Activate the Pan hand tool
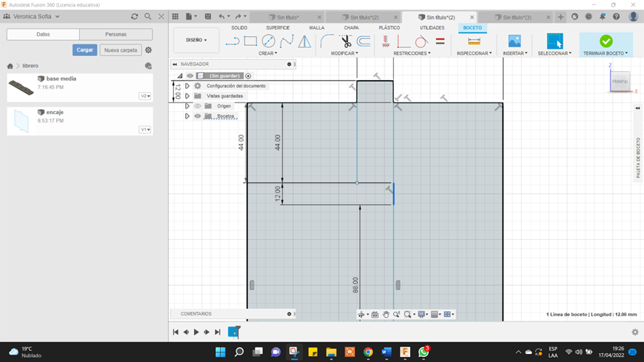Image resolution: width=644 pixels, height=362 pixels. coord(386,314)
